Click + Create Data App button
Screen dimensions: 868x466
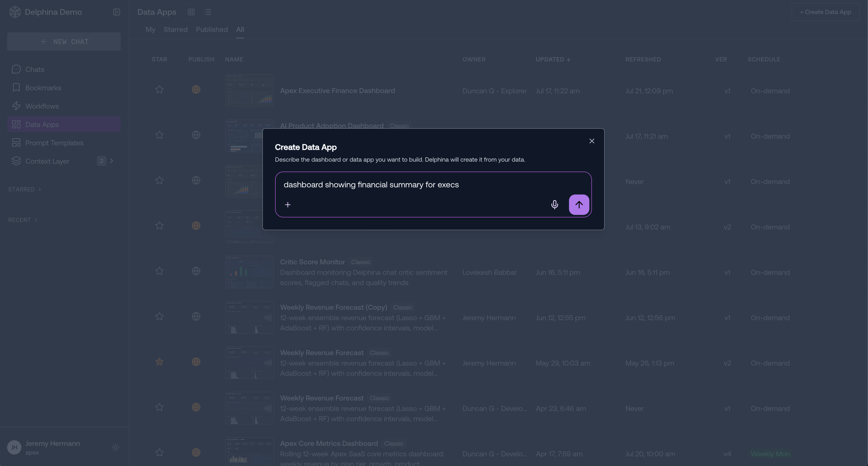(825, 12)
